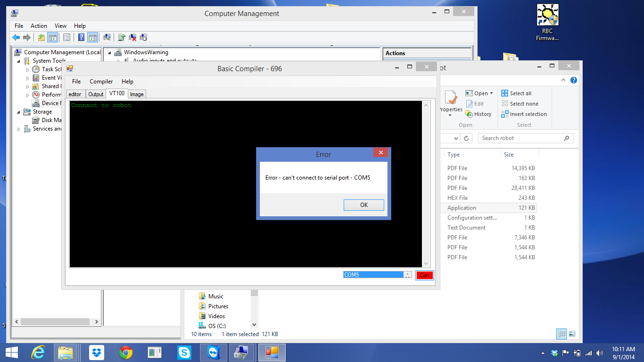Click Dropbox icon on taskbar
The height and width of the screenshot is (362, 644).
97,352
